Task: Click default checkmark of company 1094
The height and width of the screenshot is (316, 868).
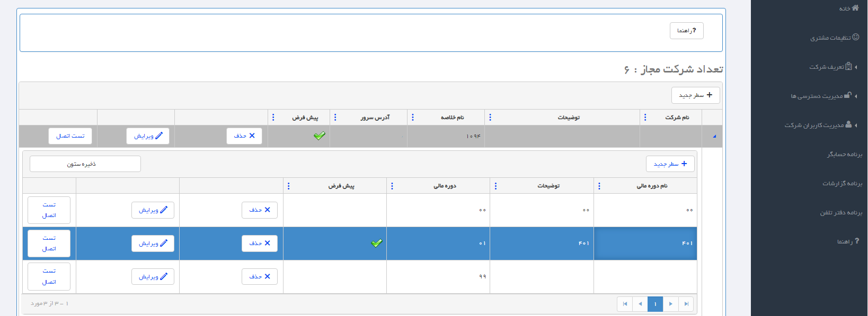Action: click(x=320, y=136)
